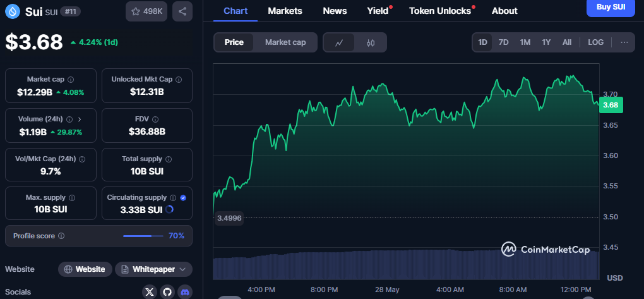The image size is (644, 299).
Task: Click the 70% profile score value
Action: tap(176, 236)
